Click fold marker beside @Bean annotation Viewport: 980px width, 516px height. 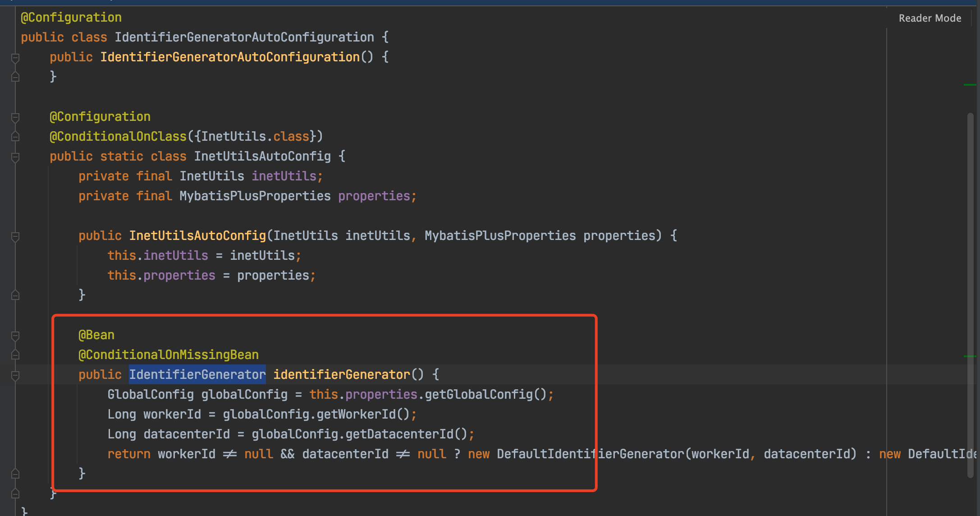coord(15,336)
